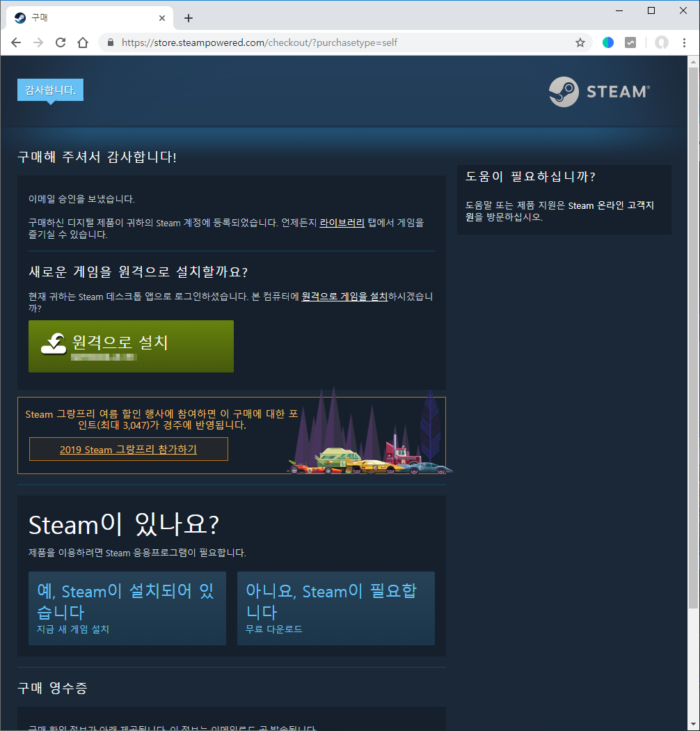700x731 pixels.
Task: Click the green 원격으로 설치 button
Action: click(x=131, y=347)
